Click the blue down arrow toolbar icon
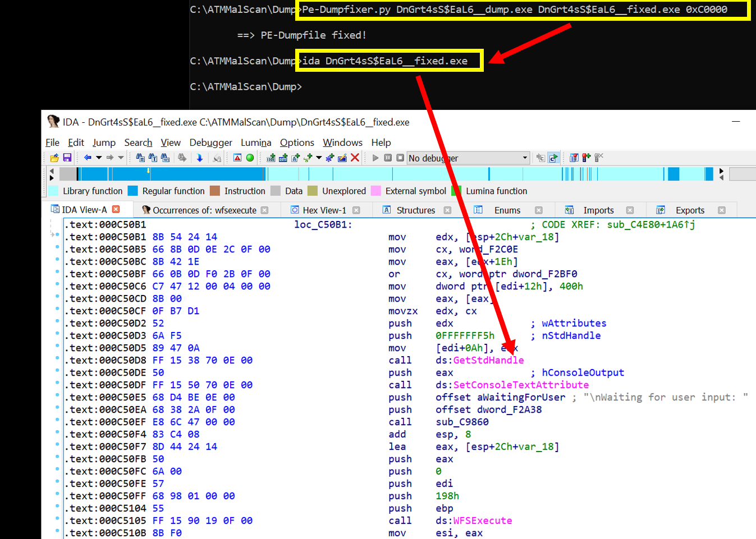756x539 pixels. pos(199,158)
